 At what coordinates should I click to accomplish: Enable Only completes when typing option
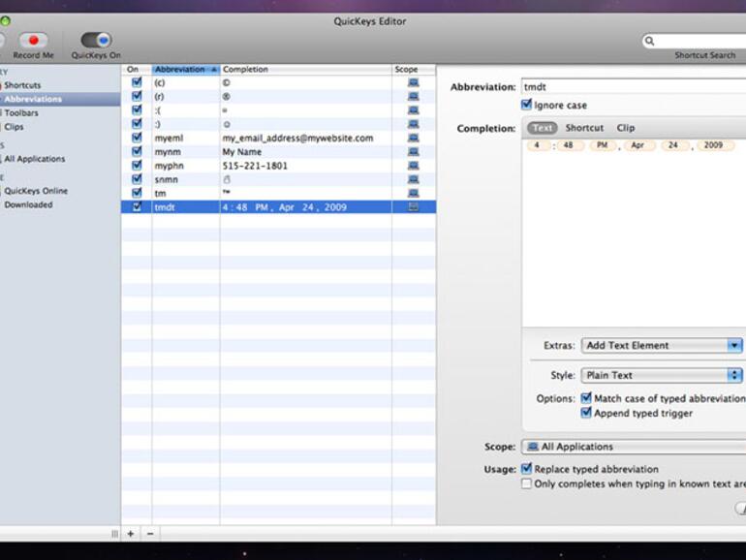(x=527, y=483)
